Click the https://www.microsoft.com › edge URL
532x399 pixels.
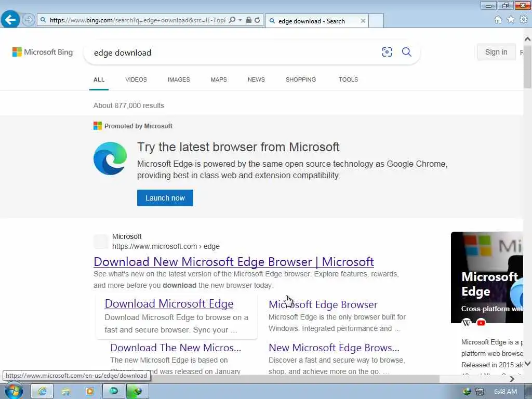pos(166,246)
